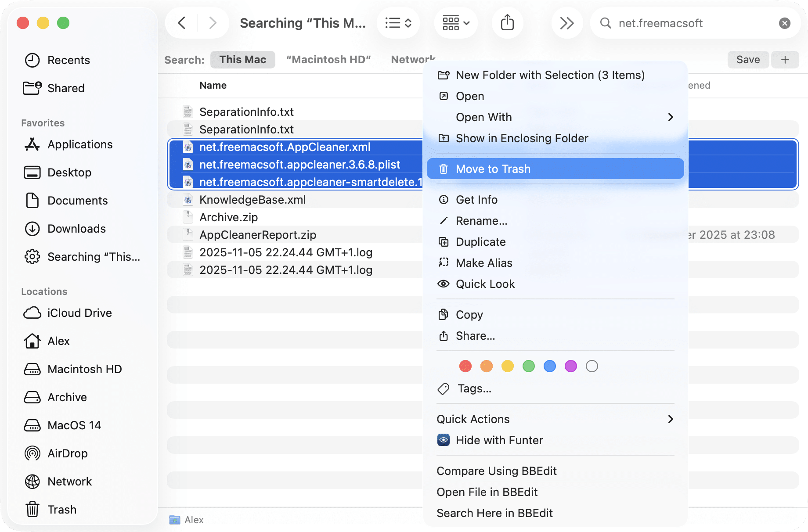The height and width of the screenshot is (532, 808).
Task: Choose Open File in BBEdit
Action: (555, 492)
